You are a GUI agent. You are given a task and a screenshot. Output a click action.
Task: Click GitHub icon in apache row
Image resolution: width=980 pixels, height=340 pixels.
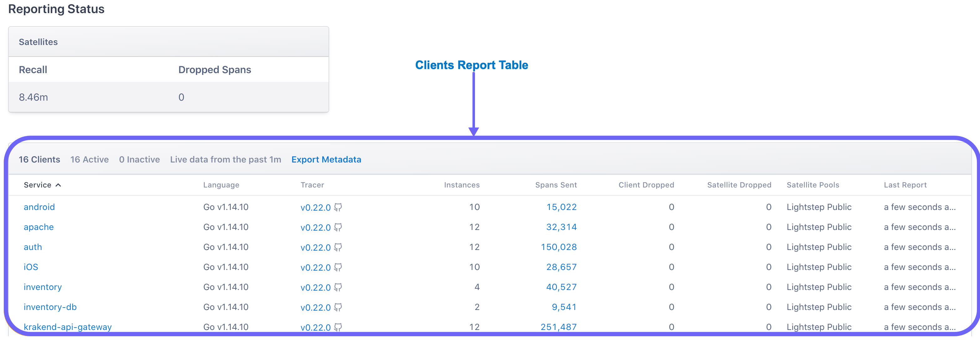point(338,227)
